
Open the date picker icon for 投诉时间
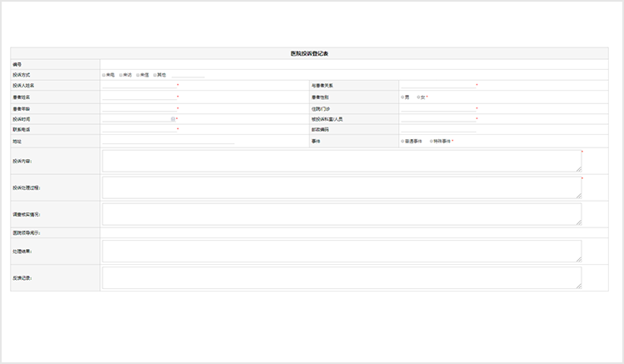point(172,119)
